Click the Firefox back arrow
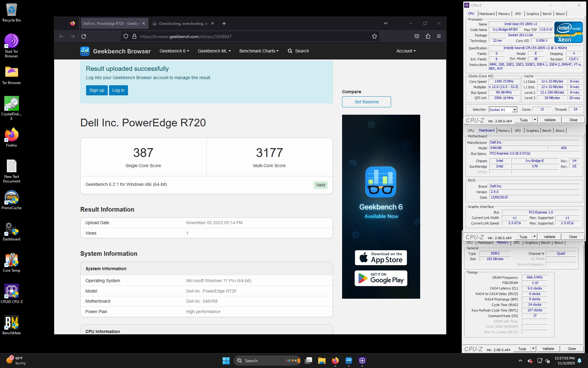The width and height of the screenshot is (588, 368). [x=62, y=36]
